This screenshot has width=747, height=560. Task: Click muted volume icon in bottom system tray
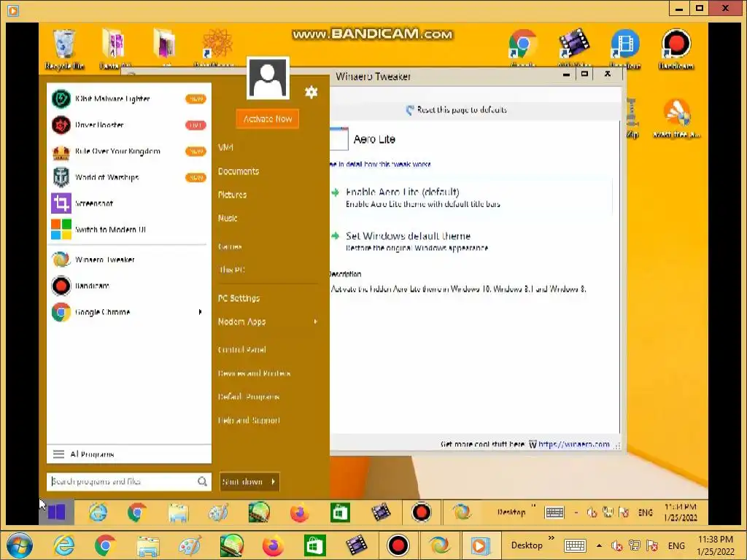pyautogui.click(x=617, y=545)
